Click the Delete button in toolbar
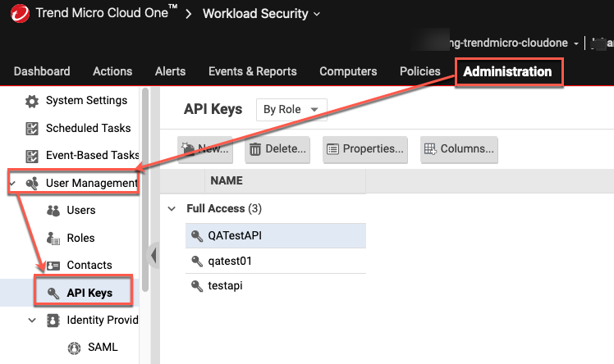The height and width of the screenshot is (364, 614). point(277,149)
